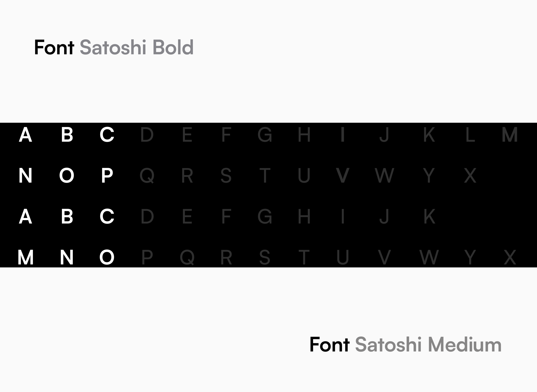Select the dim letter L in the specimen
Viewport: 537px width, 392px height.
click(x=470, y=135)
